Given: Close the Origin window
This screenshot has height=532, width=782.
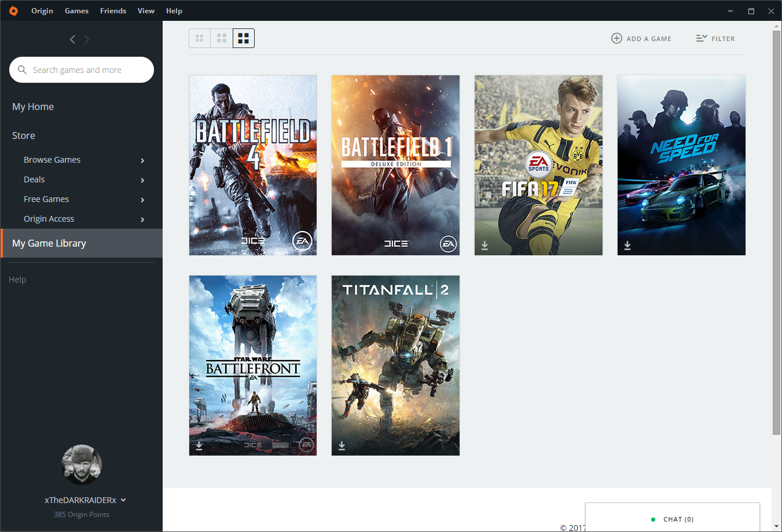Looking at the screenshot, I should [x=771, y=10].
